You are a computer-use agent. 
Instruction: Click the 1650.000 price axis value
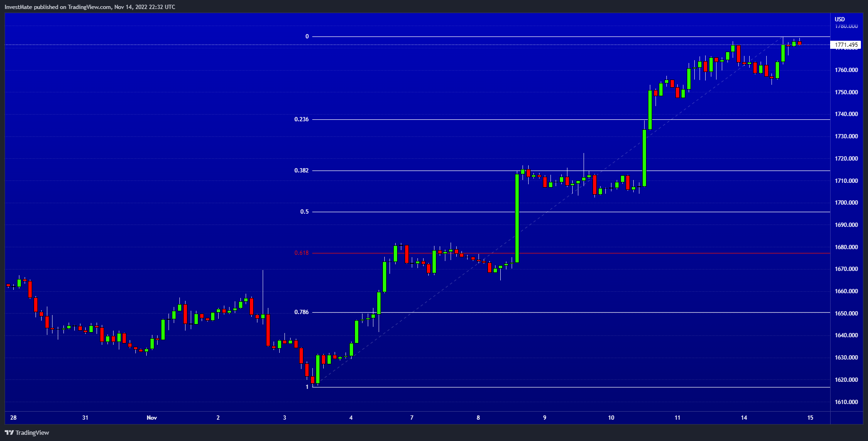[846, 314]
